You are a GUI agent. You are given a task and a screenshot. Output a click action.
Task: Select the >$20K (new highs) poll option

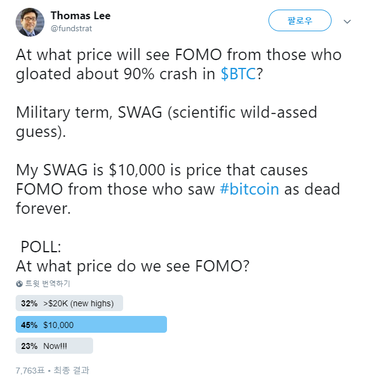(69, 303)
